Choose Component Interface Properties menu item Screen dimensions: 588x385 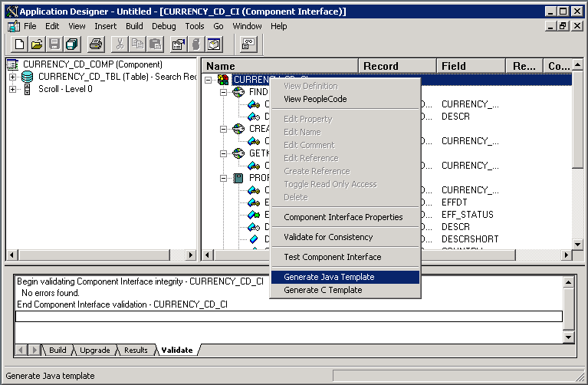(345, 217)
